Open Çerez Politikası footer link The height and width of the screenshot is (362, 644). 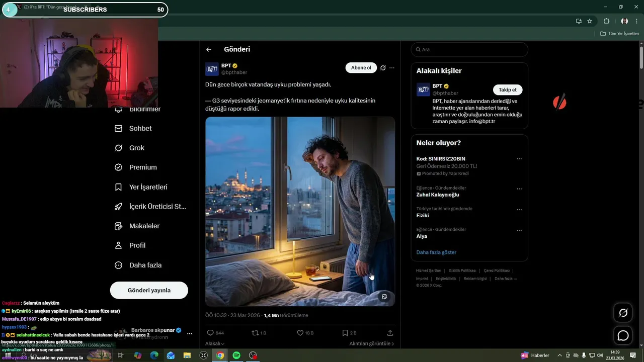click(497, 270)
